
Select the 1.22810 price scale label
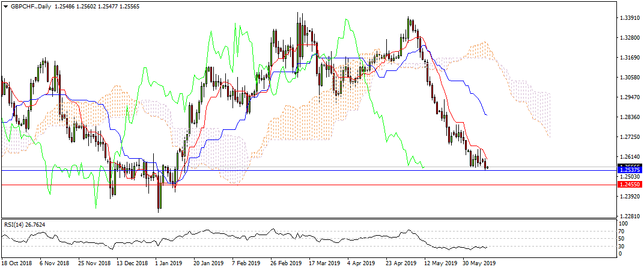630,216
